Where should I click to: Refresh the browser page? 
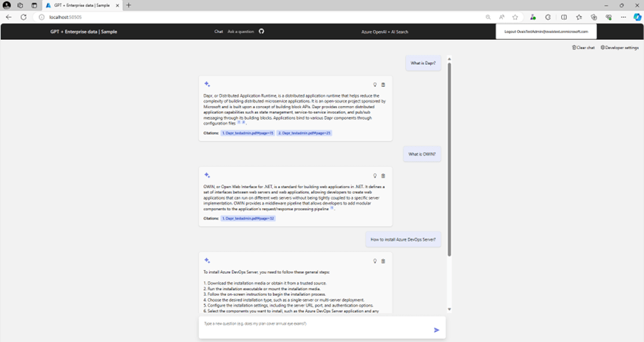(x=24, y=17)
